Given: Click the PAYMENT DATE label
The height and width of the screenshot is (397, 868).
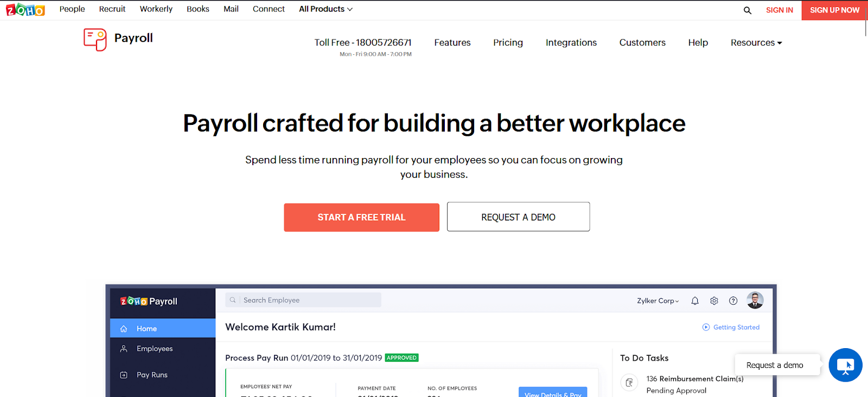Looking at the screenshot, I should (376, 388).
